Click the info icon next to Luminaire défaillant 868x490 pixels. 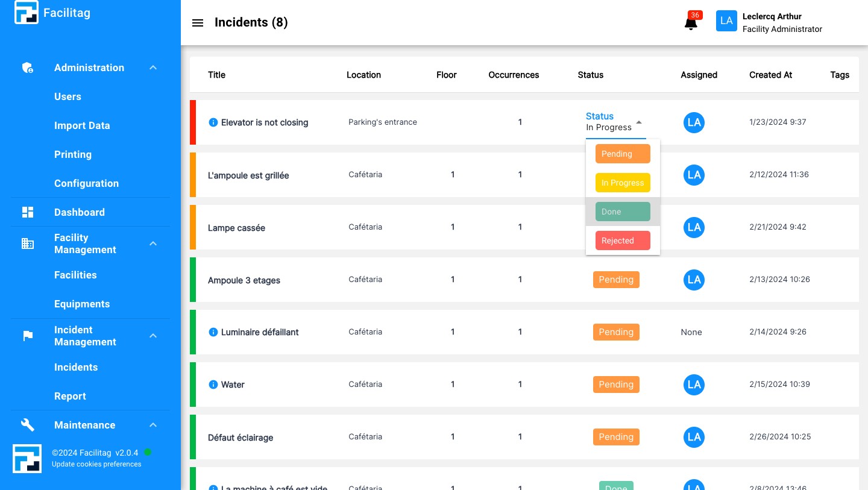213,332
